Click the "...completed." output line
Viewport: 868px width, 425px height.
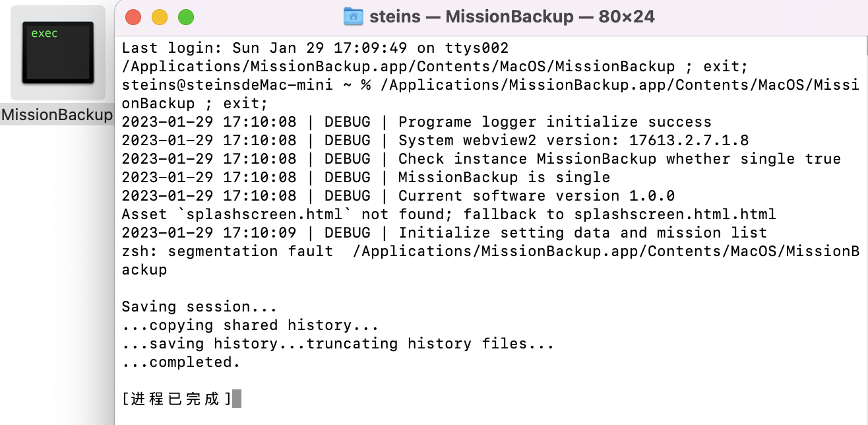pyautogui.click(x=181, y=362)
